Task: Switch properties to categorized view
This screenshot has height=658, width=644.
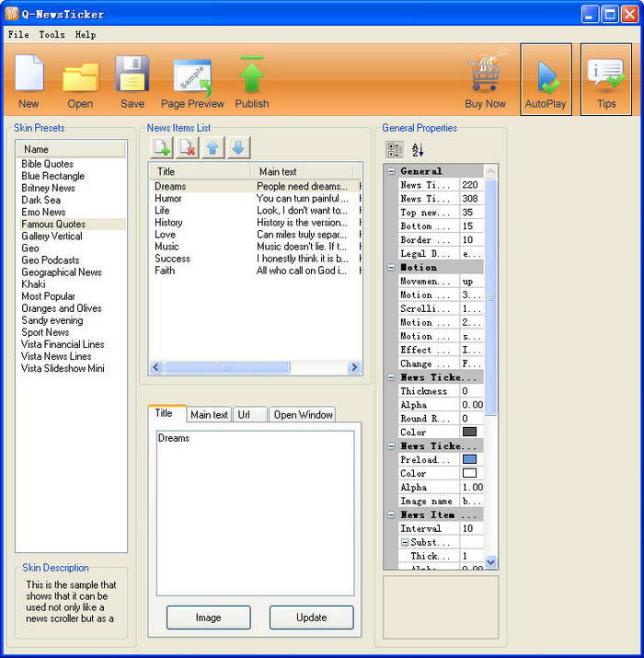Action: (x=395, y=150)
